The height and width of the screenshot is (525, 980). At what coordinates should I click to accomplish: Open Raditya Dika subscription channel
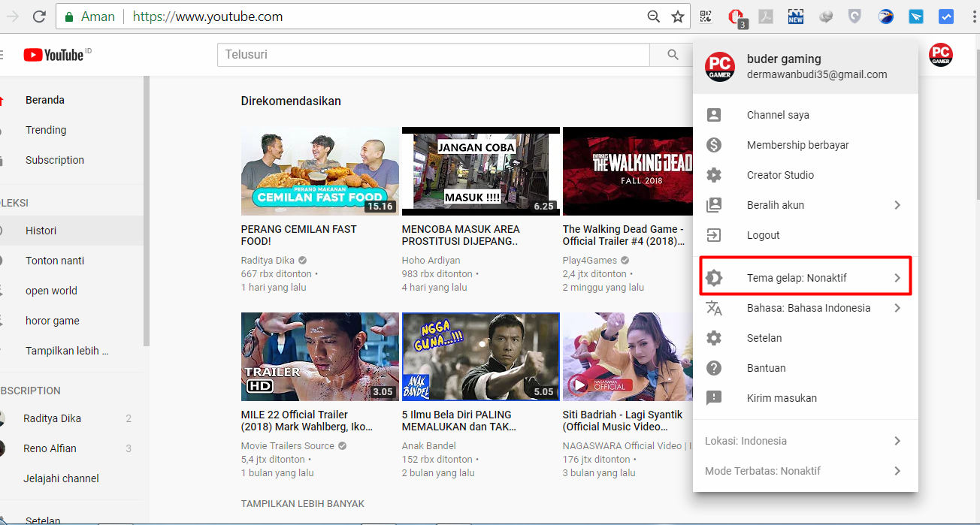(71, 418)
